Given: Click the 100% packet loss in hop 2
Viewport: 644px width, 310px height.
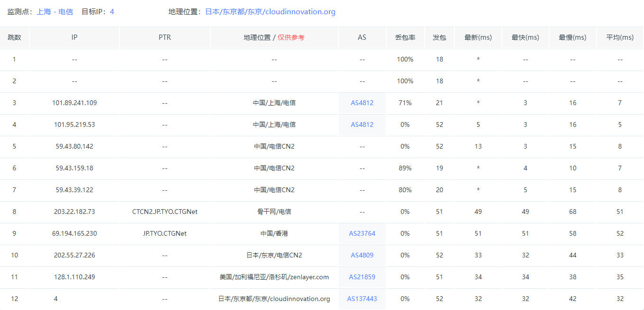Looking at the screenshot, I should pyautogui.click(x=405, y=81).
